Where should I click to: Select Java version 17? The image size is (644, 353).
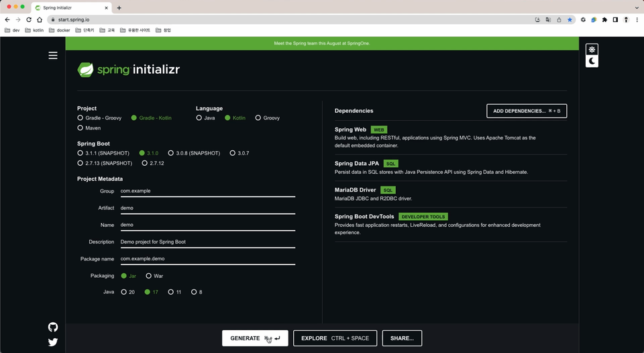[151, 292]
